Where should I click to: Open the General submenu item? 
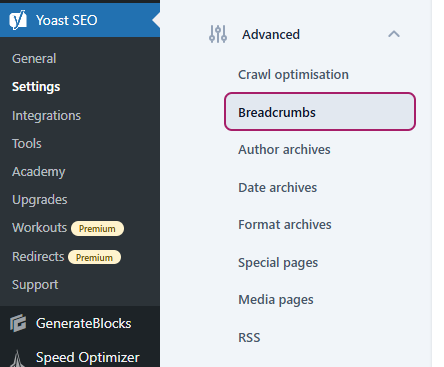[34, 59]
